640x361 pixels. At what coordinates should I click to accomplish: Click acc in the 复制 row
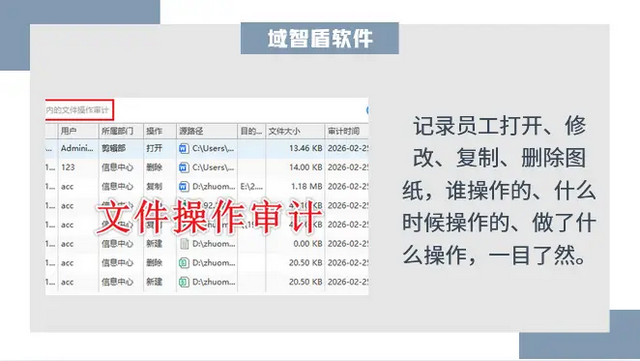click(67, 187)
